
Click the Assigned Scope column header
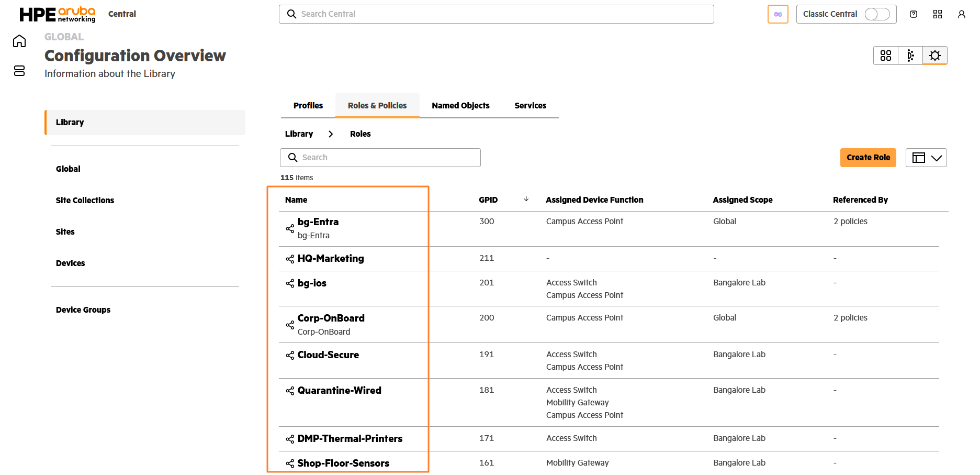(x=742, y=200)
